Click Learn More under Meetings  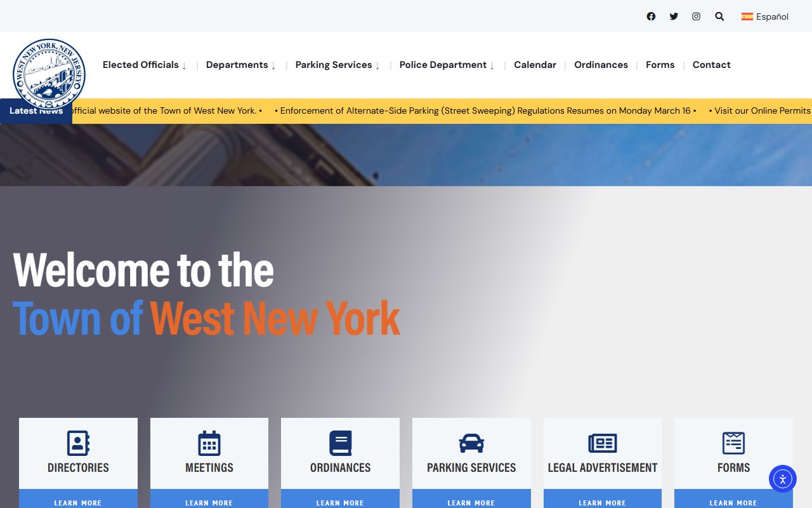point(209,500)
